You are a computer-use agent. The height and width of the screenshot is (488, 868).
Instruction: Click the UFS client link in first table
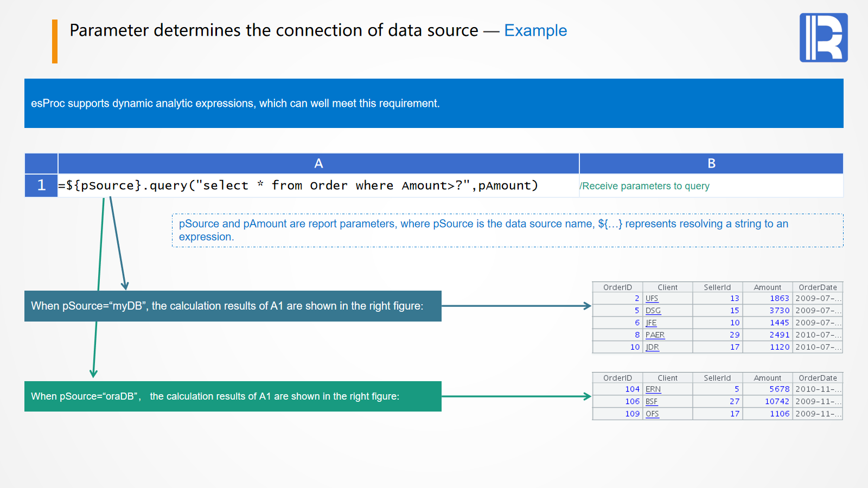(x=652, y=298)
